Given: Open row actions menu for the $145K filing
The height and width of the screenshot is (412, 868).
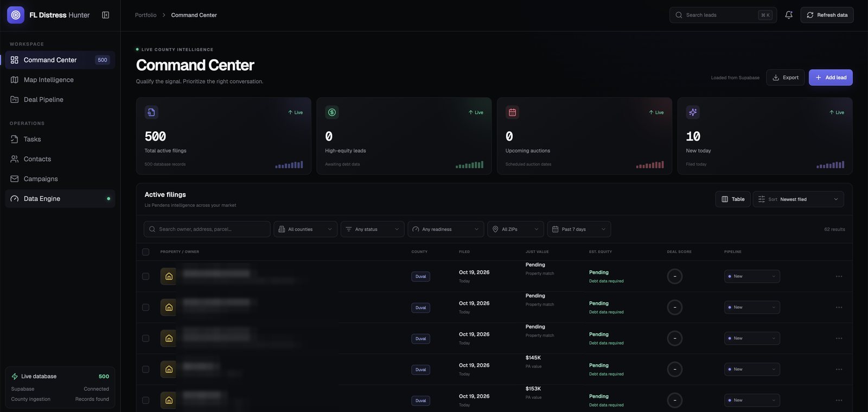Looking at the screenshot, I should click(839, 369).
